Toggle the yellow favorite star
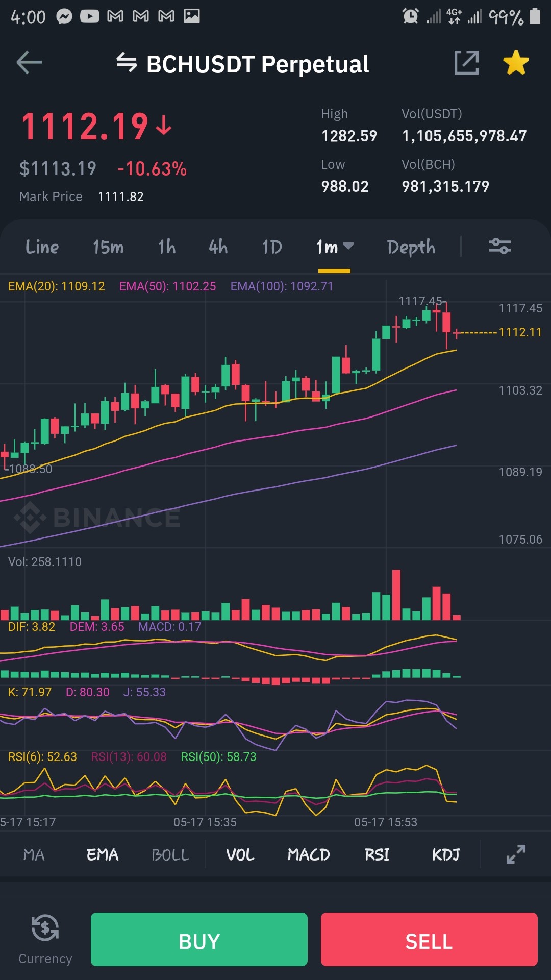Screen dimensions: 551x980 pos(516,62)
